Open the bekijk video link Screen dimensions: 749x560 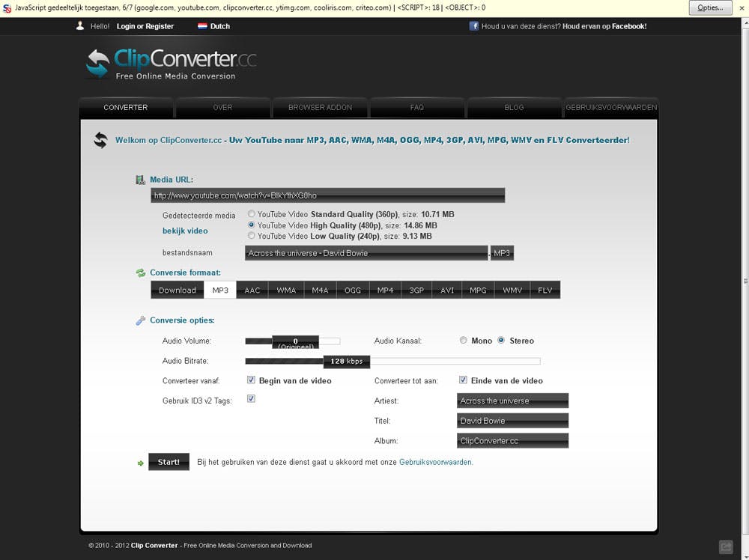185,231
